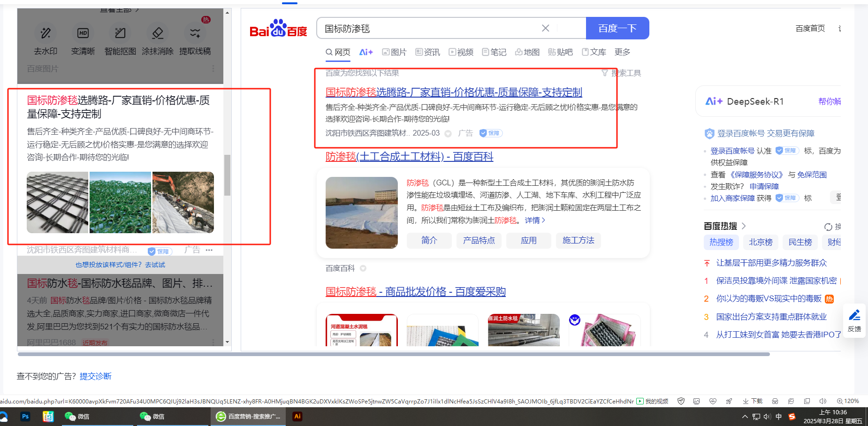The image size is (868, 426).
Task: Click the 膨润土防水毯 product thumbnail
Action: (524, 330)
